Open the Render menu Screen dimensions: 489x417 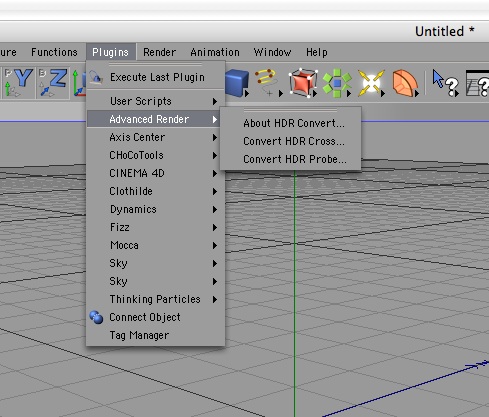159,52
